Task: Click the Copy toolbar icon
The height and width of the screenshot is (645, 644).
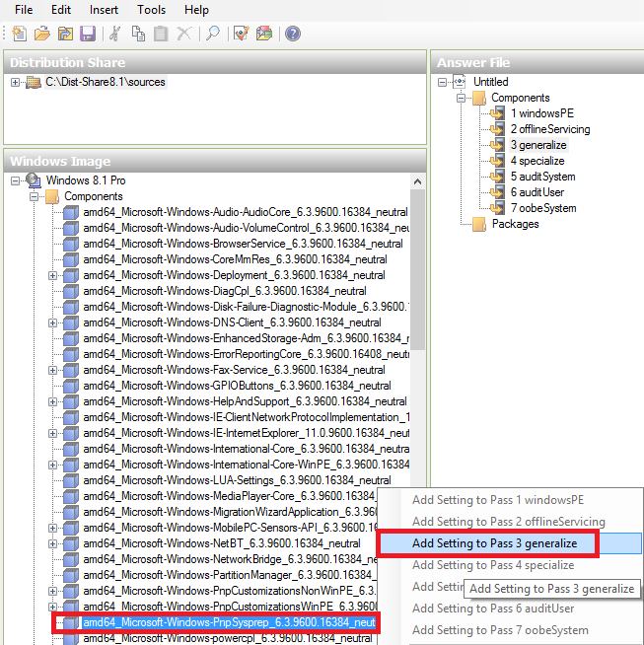Action: pyautogui.click(x=138, y=34)
